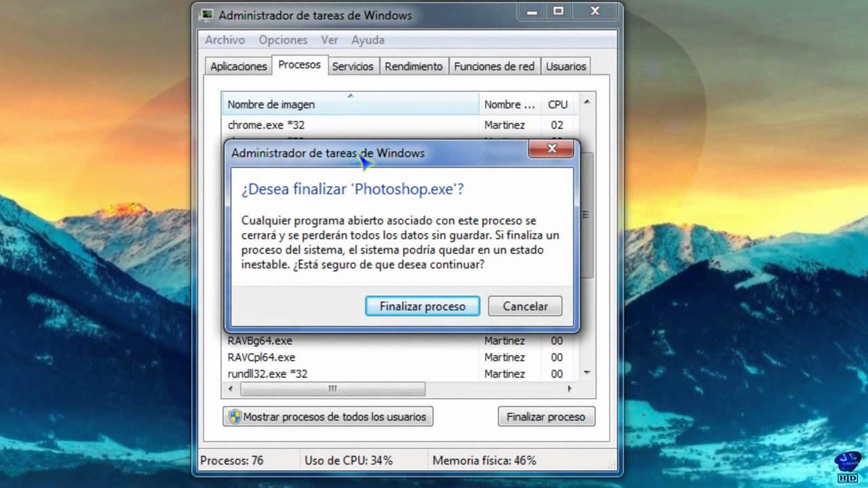Open the Usuarios tab

pyautogui.click(x=566, y=66)
